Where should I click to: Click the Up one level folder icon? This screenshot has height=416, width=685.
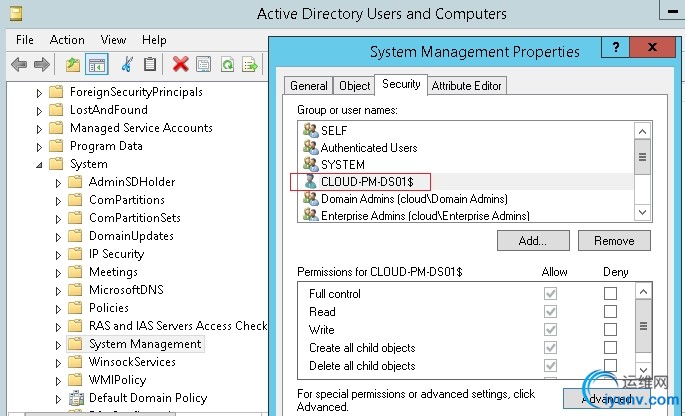click(x=72, y=65)
